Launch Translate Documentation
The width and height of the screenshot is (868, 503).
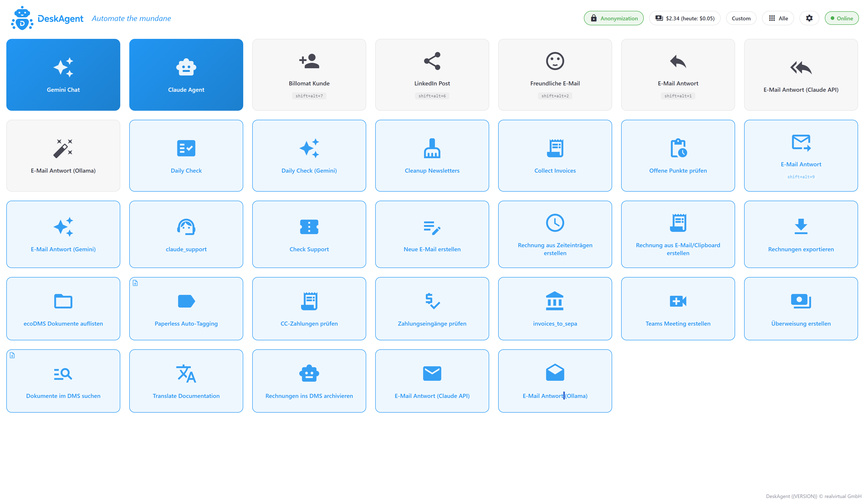pos(186,381)
